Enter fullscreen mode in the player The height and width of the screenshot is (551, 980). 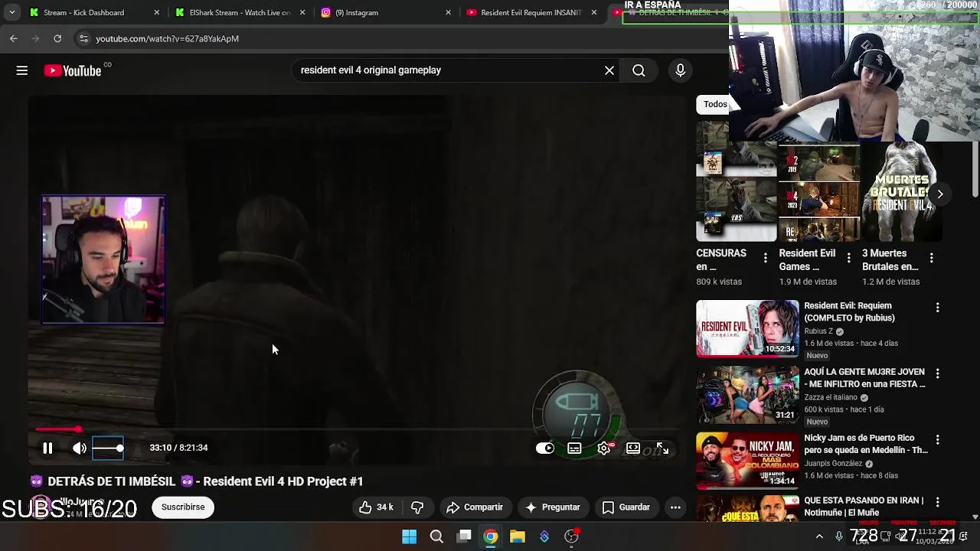[x=662, y=448]
